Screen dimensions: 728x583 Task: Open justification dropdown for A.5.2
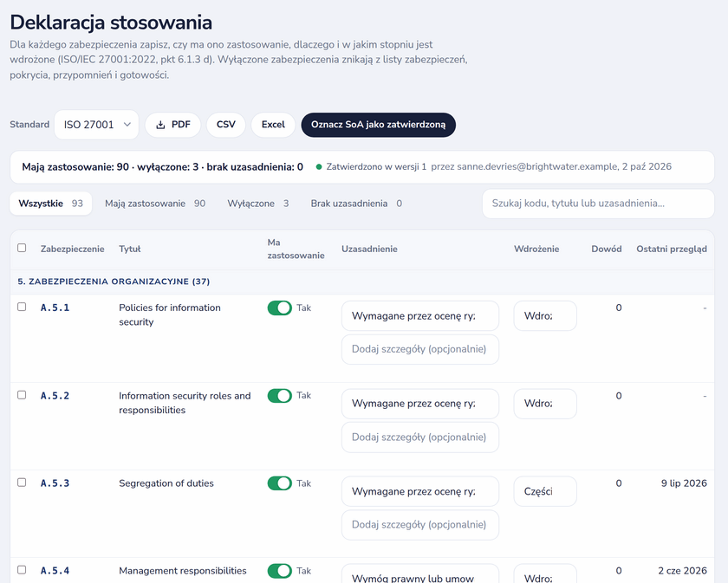(x=420, y=404)
